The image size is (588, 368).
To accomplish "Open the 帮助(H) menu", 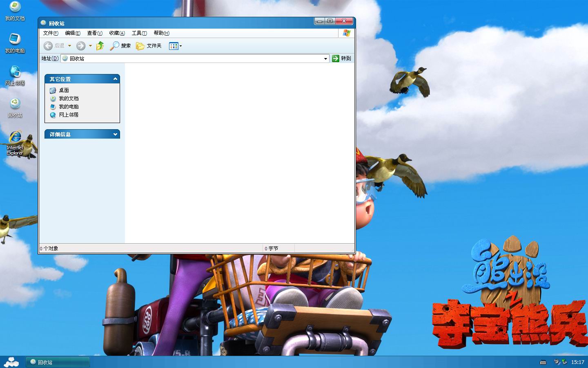I will (x=161, y=33).
